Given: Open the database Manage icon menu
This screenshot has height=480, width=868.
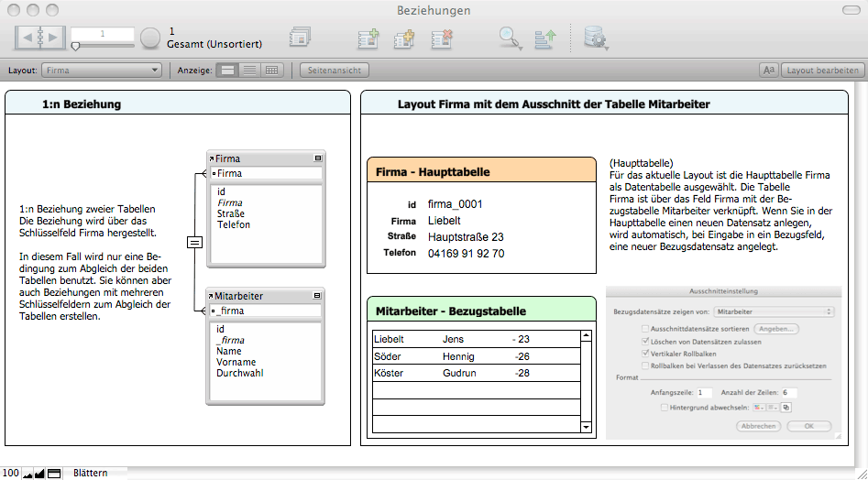Looking at the screenshot, I should (x=596, y=38).
